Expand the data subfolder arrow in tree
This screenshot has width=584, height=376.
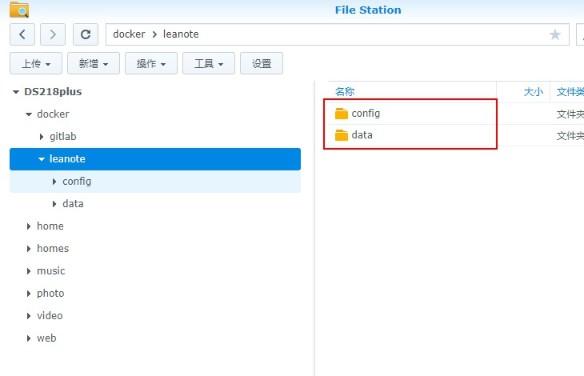[54, 204]
